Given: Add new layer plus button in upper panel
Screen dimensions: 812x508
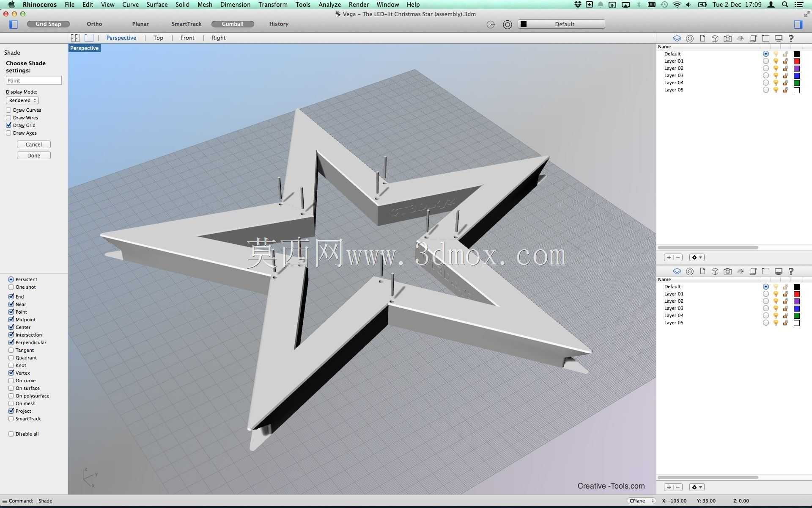Looking at the screenshot, I should 669,257.
